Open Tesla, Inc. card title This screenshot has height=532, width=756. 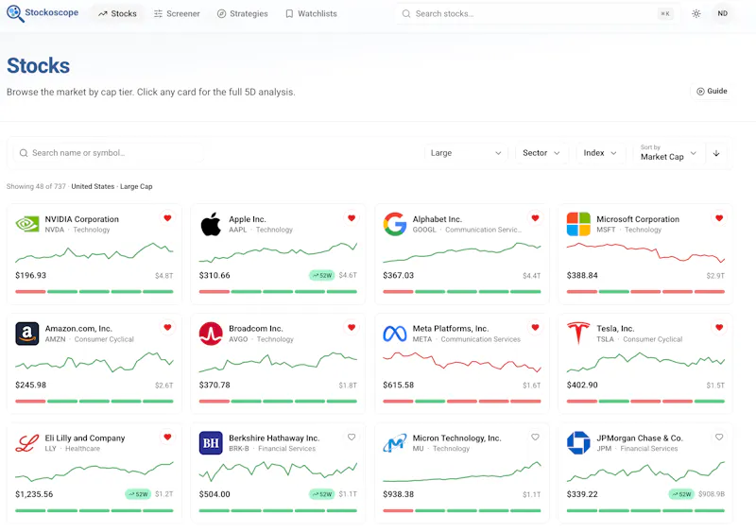pyautogui.click(x=615, y=329)
